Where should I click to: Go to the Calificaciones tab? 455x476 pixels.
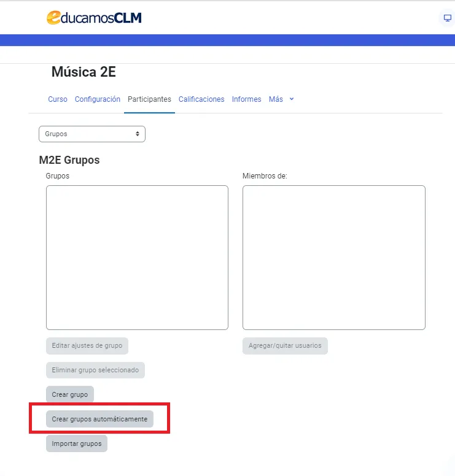click(x=201, y=99)
